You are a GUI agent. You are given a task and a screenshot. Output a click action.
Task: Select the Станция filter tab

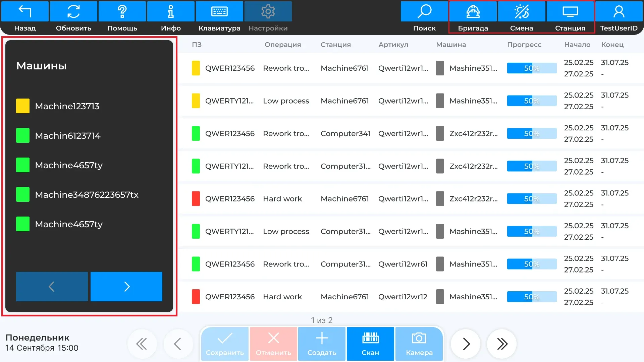(x=570, y=17)
